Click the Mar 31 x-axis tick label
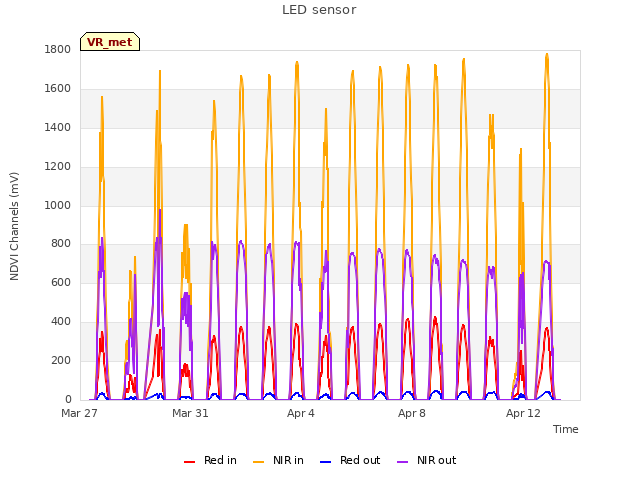The height and width of the screenshot is (480, 640). [190, 413]
